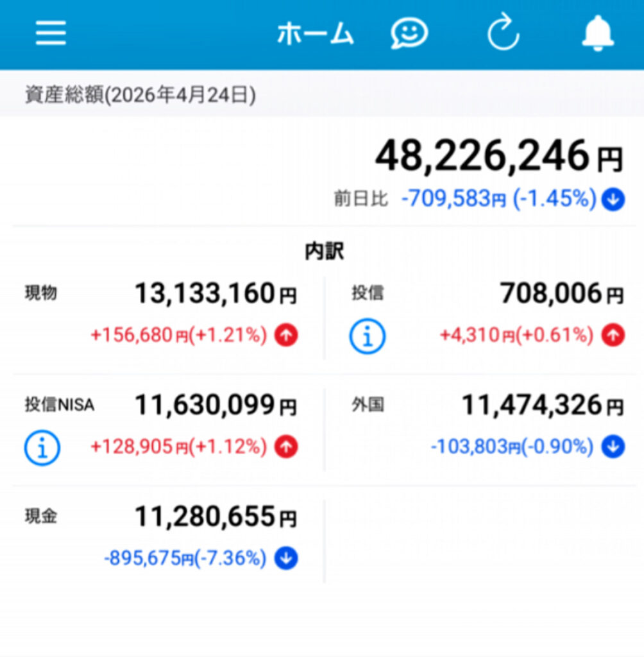Open the hamburger menu
644x657 pixels.
pyautogui.click(x=51, y=33)
